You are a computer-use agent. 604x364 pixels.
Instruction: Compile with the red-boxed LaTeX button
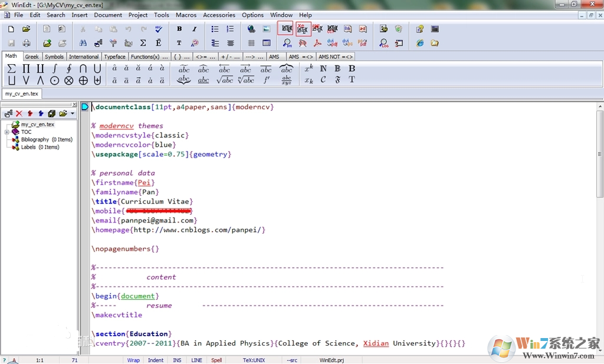click(x=286, y=28)
